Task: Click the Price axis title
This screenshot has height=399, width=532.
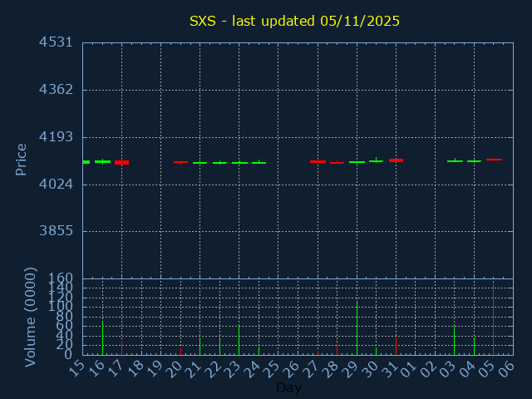Action: pos(22,159)
